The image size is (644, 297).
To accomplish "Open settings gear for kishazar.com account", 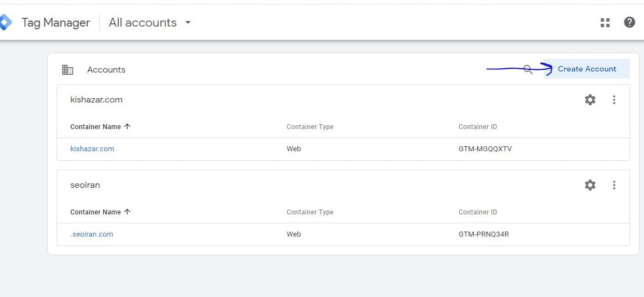I will [590, 100].
